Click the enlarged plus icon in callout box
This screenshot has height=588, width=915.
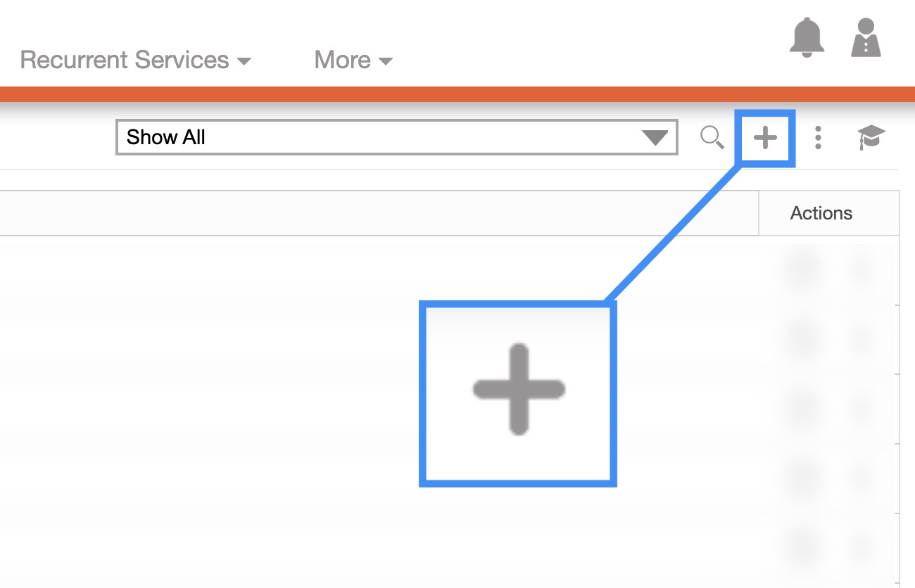pos(519,389)
